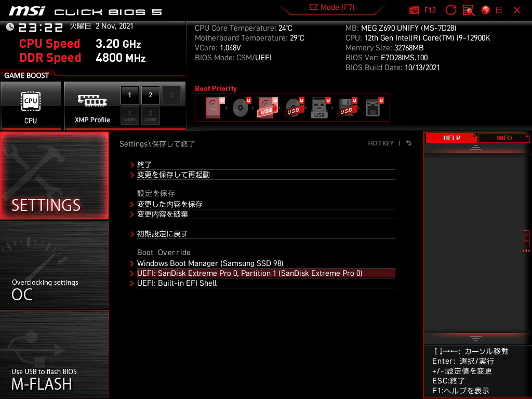The image size is (532, 399).
Task: Click the F12 screenshot camera icon
Action: [x=414, y=10]
